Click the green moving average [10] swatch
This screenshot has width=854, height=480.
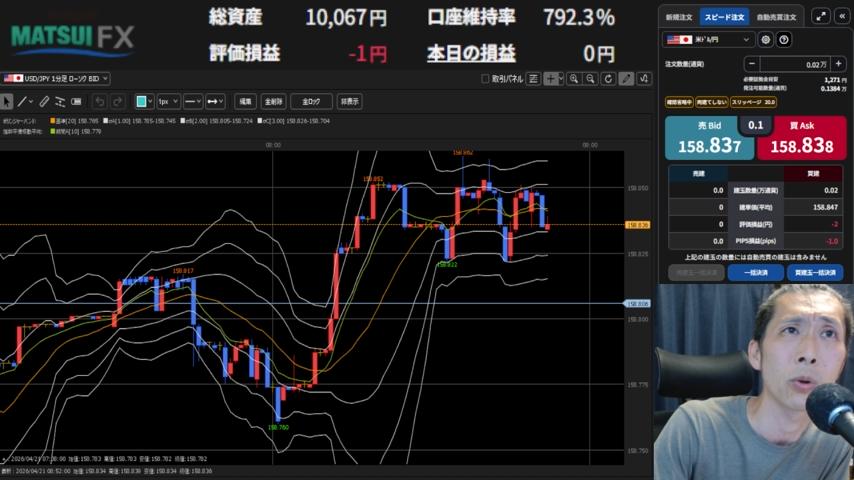tap(53, 131)
